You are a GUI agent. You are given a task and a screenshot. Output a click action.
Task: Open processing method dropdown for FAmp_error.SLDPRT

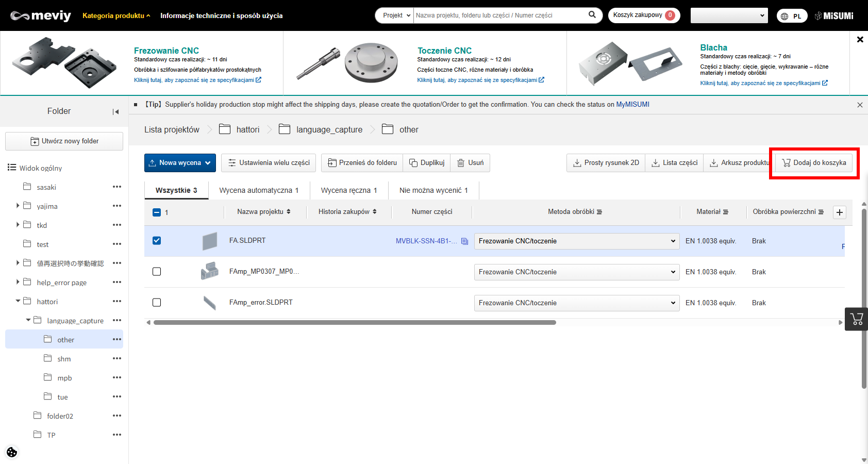(x=576, y=303)
